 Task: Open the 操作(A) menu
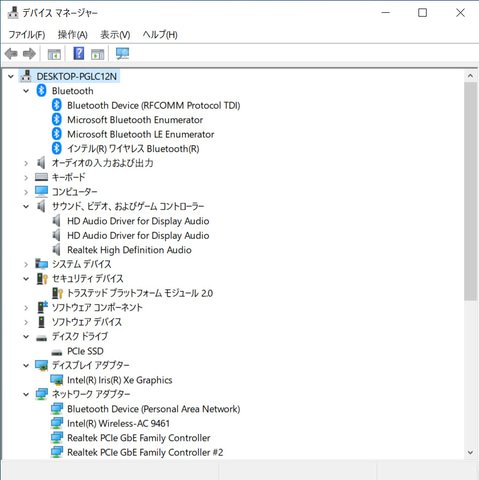72,34
